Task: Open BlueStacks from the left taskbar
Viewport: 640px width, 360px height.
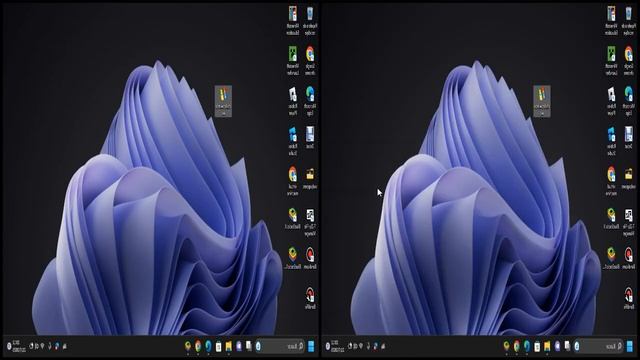Action: click(x=188, y=347)
